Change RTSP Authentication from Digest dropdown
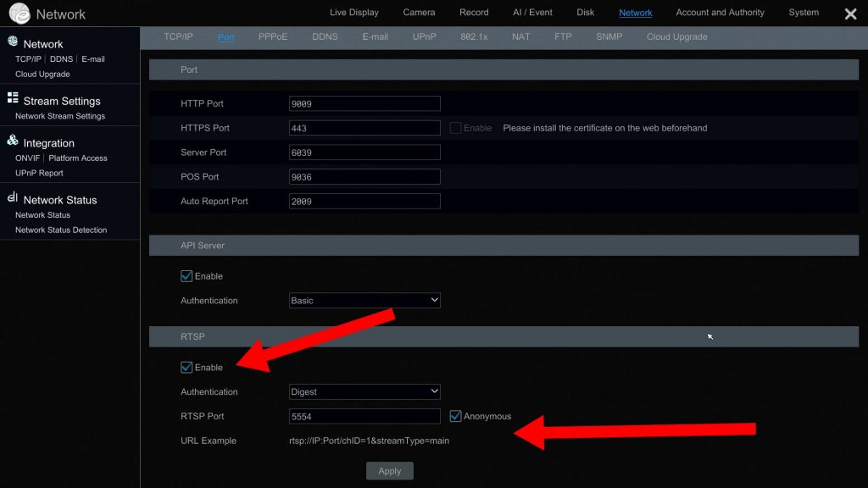Screen dimensions: 868x488 (x=364, y=391)
